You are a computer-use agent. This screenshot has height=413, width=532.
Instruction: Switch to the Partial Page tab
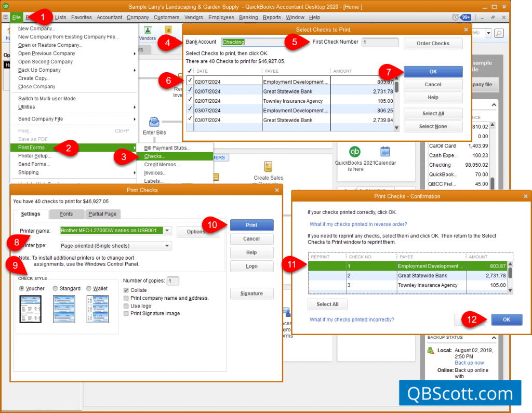[102, 214]
